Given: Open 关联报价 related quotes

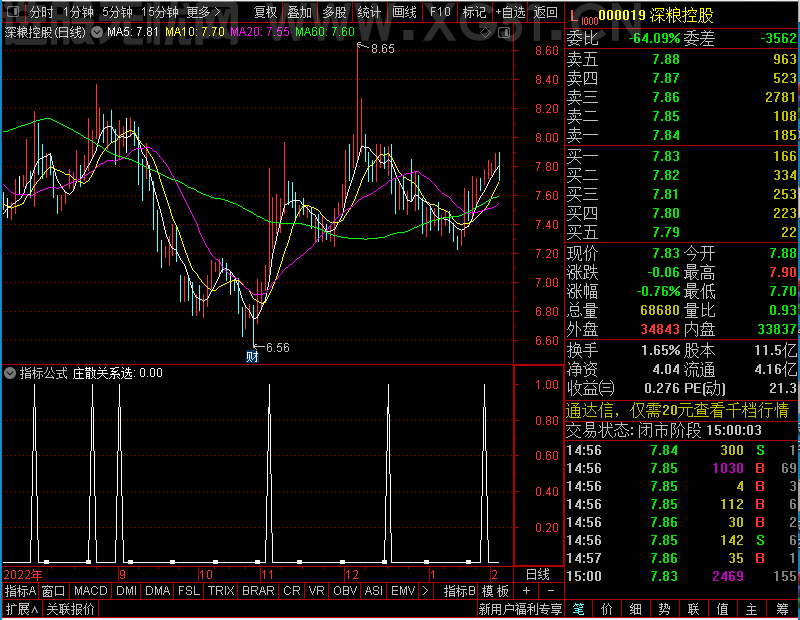Looking at the screenshot, I should coord(70,609).
